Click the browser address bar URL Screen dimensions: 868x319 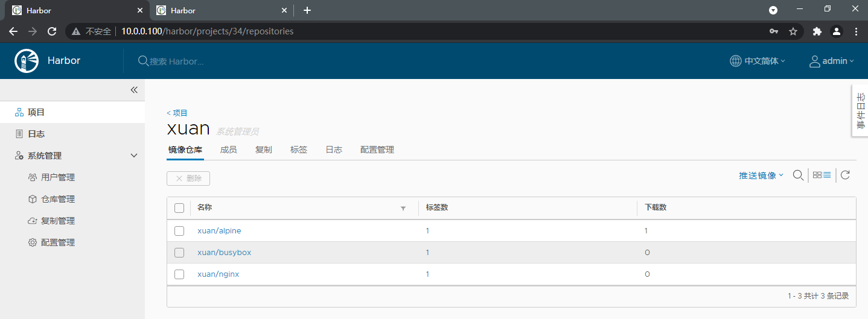(207, 31)
